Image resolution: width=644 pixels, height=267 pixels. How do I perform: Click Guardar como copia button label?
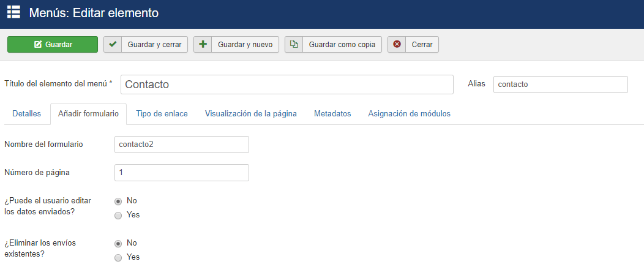[x=342, y=44]
